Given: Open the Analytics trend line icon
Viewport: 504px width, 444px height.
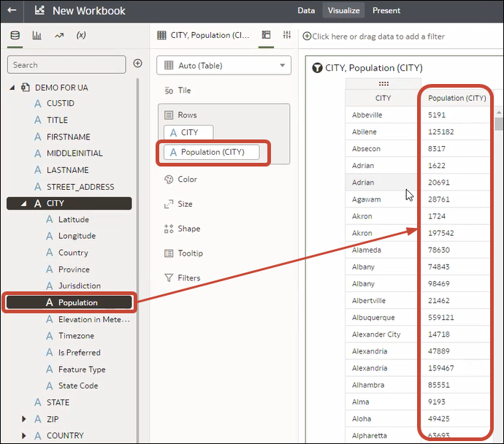Looking at the screenshot, I should point(59,35).
